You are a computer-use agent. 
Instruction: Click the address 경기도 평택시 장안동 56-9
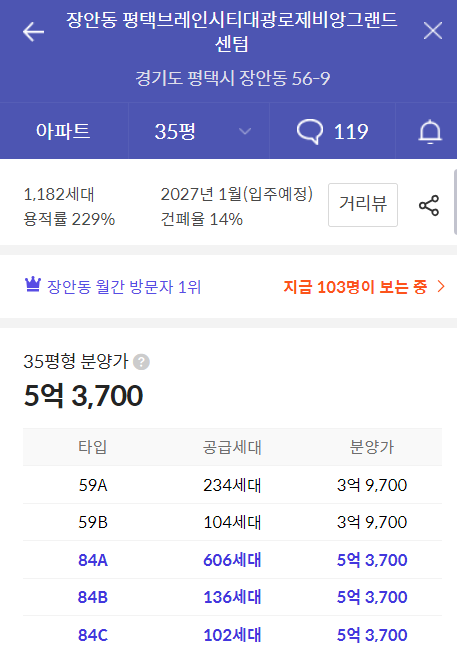tap(233, 78)
